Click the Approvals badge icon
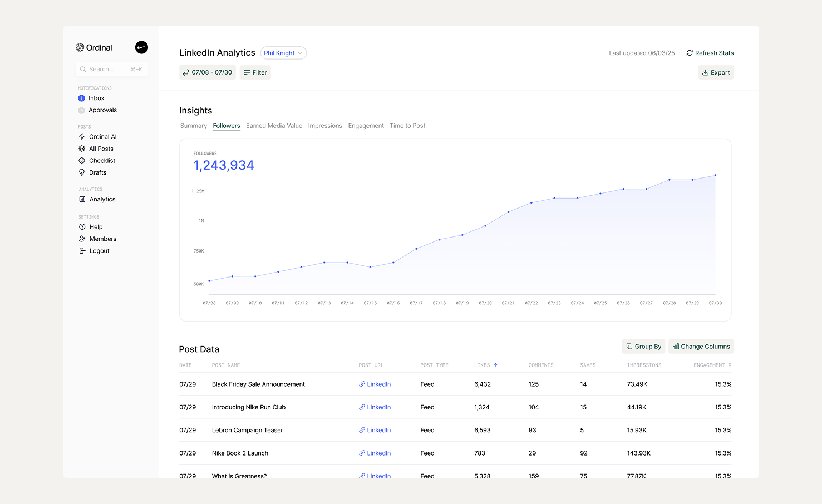This screenshot has width=822, height=504. tap(81, 110)
